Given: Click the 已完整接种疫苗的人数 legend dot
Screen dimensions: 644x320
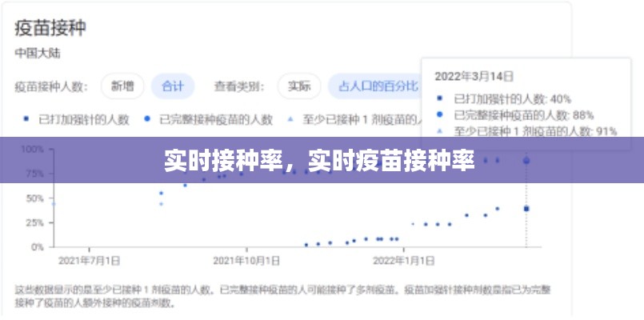Looking at the screenshot, I should tap(146, 119).
